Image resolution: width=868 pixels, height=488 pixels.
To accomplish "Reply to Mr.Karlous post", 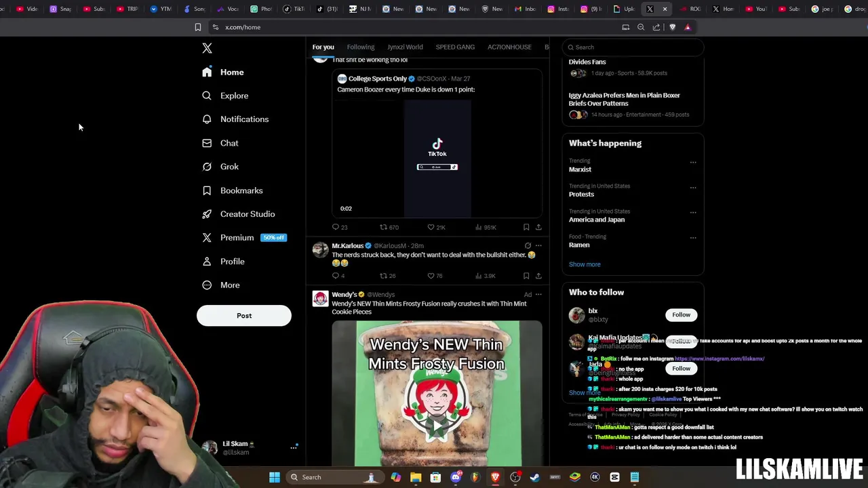I will (338, 276).
